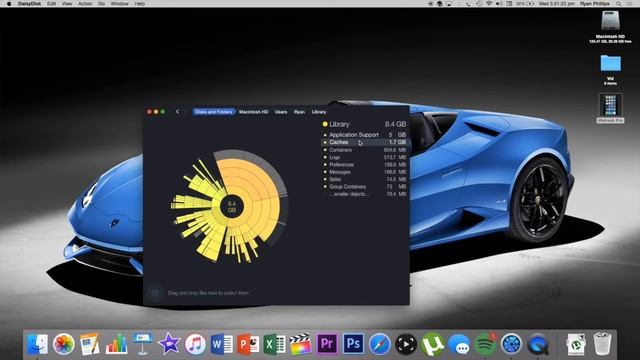This screenshot has height=360, width=640.
Task: Open the Edit menu
Action: point(51,4)
